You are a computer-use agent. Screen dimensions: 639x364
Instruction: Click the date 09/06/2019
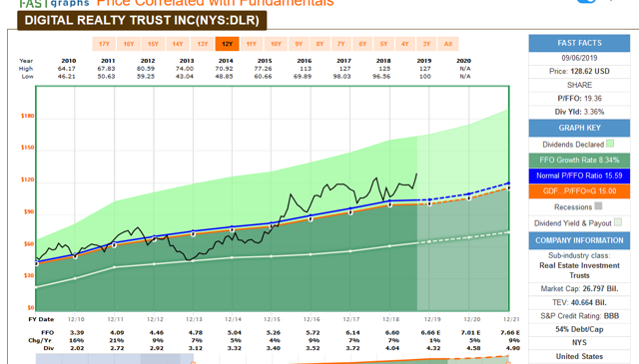tap(579, 58)
